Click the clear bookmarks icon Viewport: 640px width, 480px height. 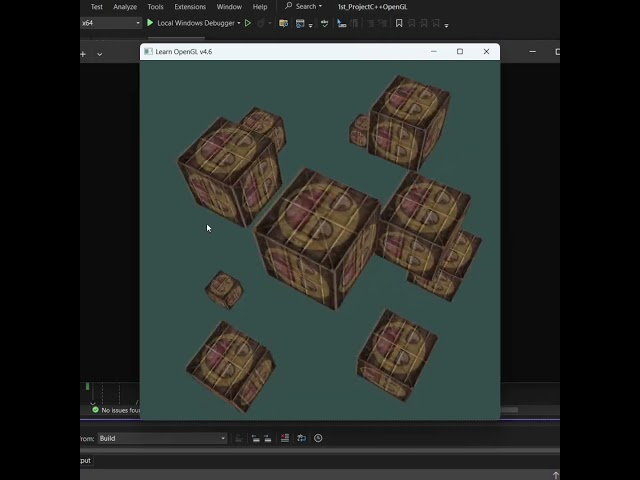[x=436, y=23]
